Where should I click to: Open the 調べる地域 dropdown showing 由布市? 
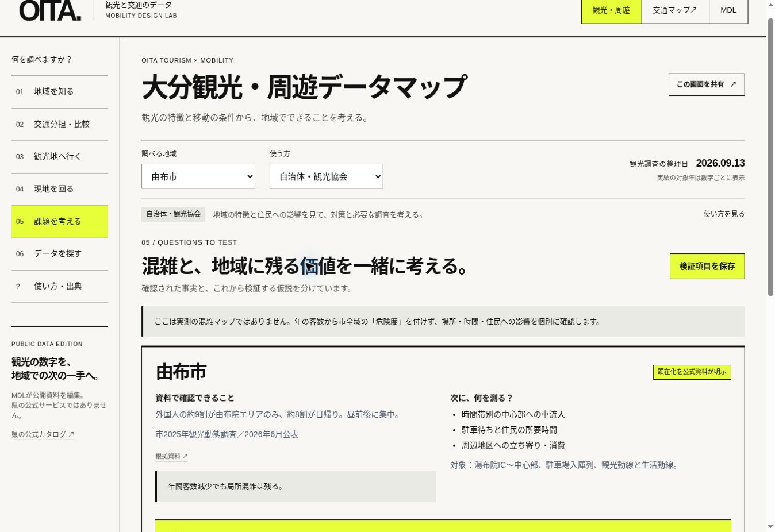click(198, 176)
